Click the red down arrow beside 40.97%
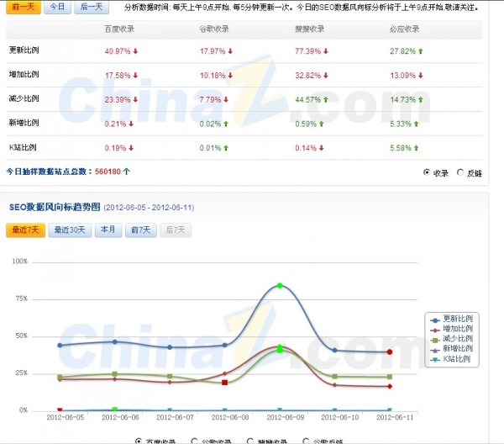This screenshot has height=444, width=504. coord(134,50)
